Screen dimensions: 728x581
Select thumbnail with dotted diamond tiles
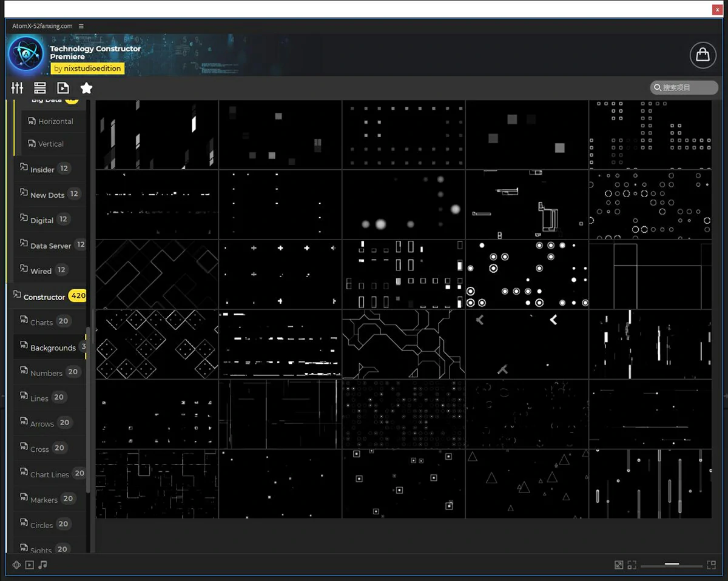(x=157, y=344)
